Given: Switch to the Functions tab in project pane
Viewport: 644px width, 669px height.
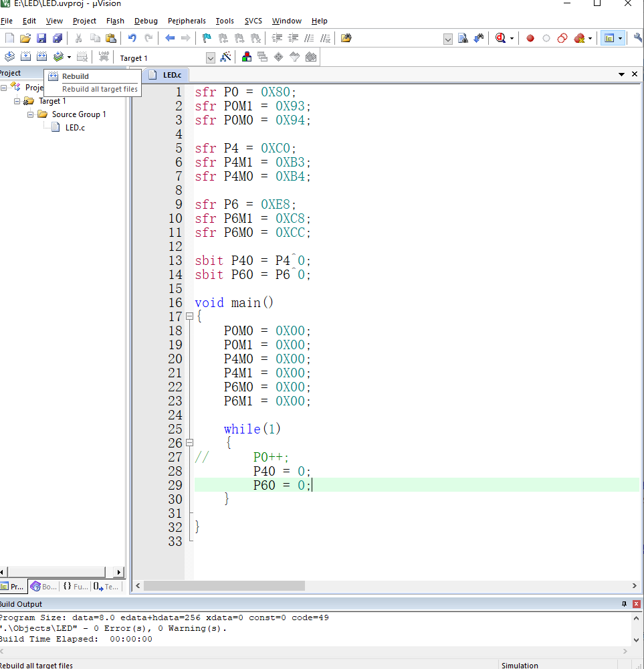Looking at the screenshot, I should pos(76,587).
